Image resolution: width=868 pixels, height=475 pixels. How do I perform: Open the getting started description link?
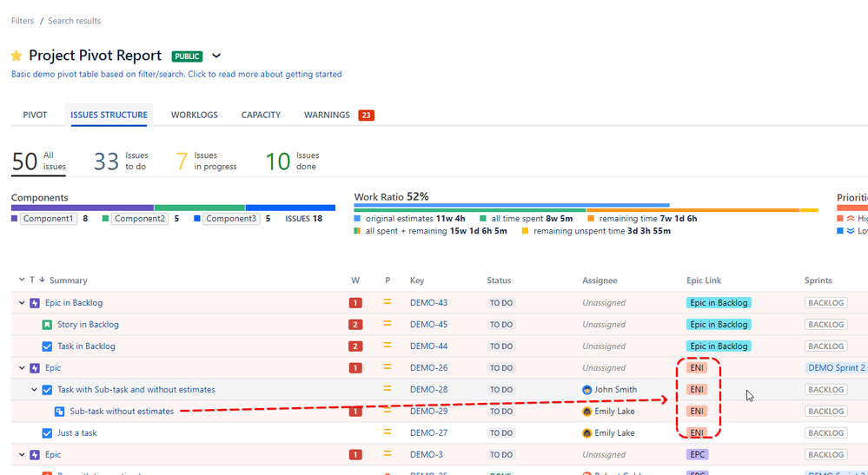coord(176,74)
